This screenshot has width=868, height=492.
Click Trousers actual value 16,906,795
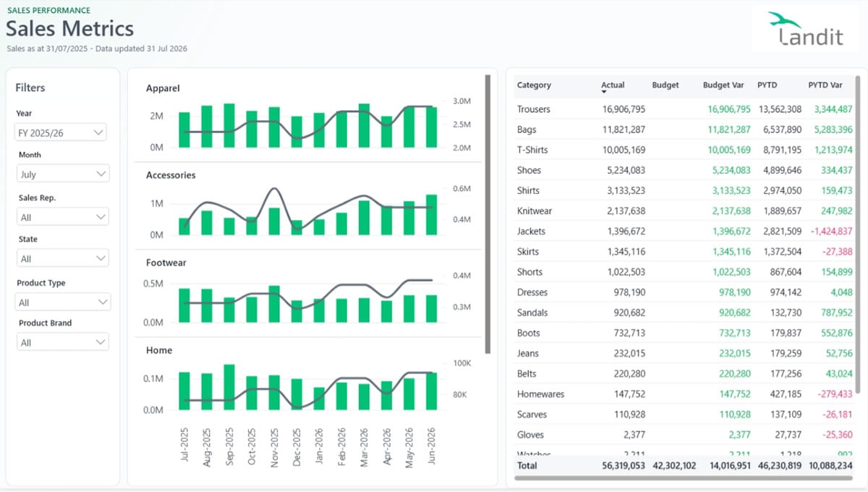tap(624, 109)
